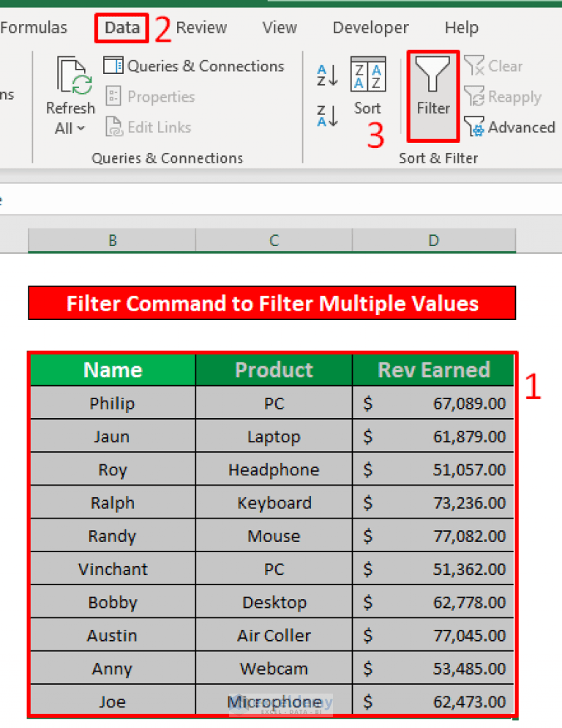Select the cell containing 'Austin'

tap(113, 635)
